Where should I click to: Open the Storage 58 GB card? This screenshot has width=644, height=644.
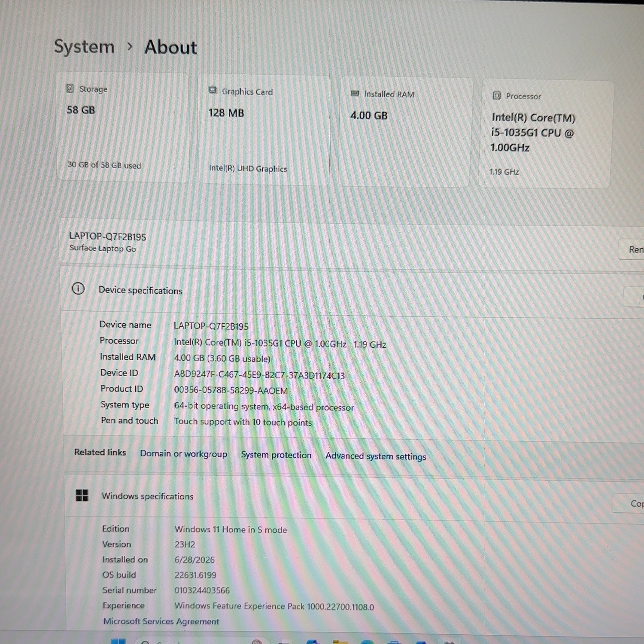tap(122, 127)
